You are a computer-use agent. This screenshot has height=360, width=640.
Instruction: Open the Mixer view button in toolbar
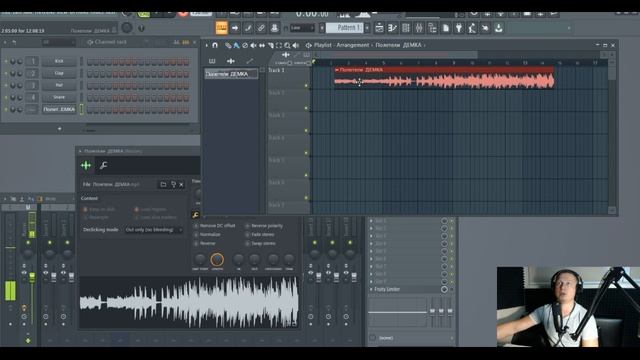tap(419, 28)
